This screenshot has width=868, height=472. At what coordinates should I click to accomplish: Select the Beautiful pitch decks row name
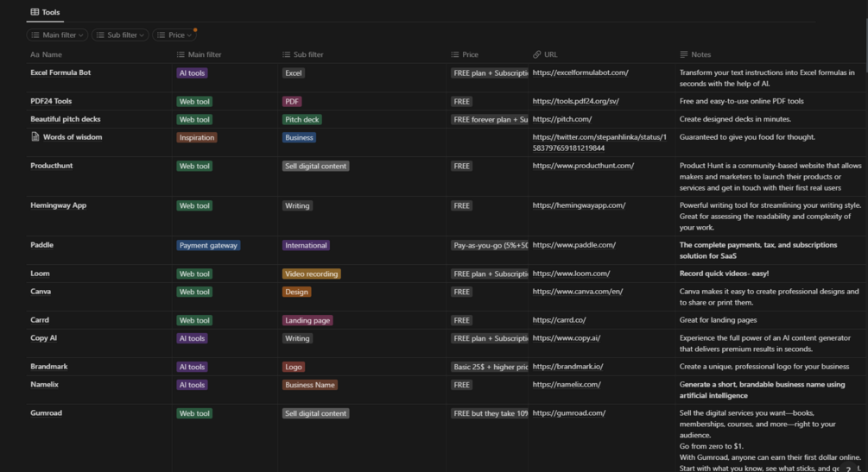coord(66,119)
